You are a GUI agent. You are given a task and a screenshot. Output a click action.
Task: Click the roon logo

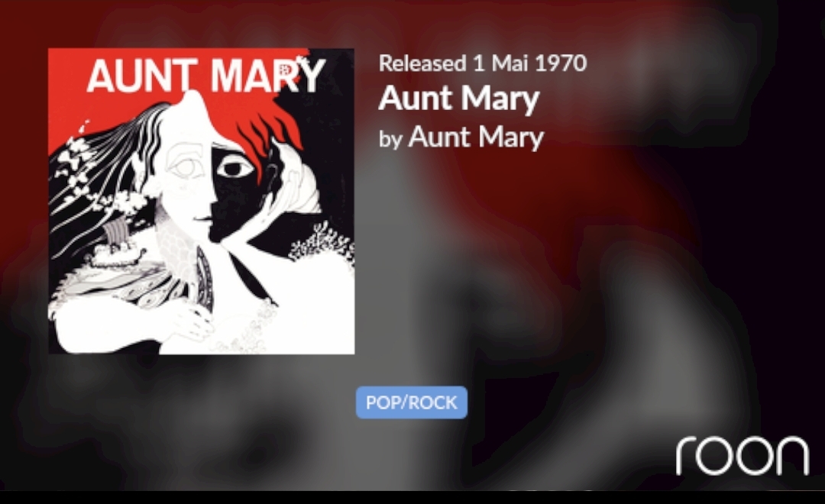[742, 455]
